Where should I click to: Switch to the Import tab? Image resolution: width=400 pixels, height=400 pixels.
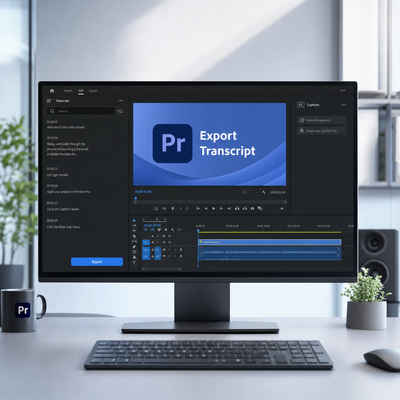coord(68,91)
